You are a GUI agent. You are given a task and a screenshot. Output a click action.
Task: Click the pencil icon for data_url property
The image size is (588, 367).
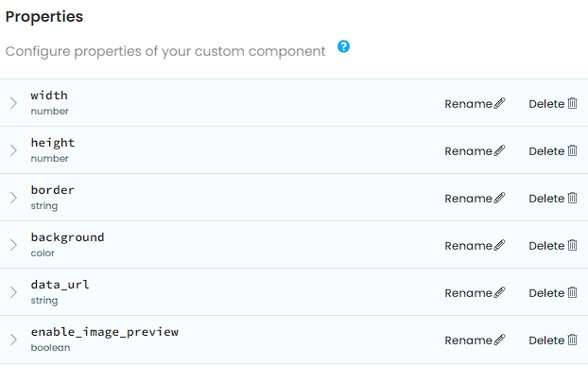[499, 292]
